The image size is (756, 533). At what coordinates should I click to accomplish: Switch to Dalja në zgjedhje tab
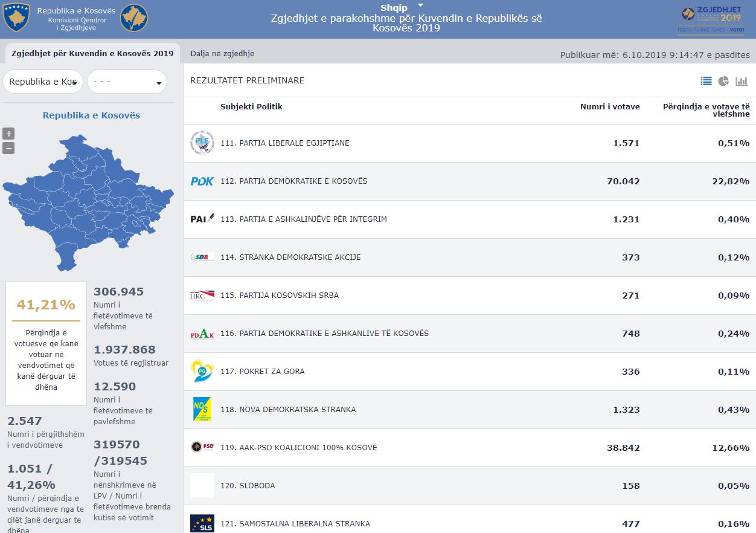(x=222, y=54)
